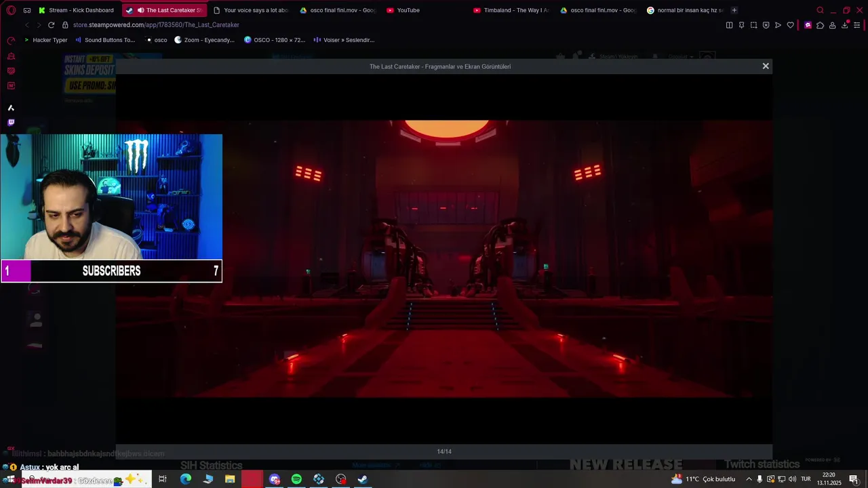The width and height of the screenshot is (868, 488).
Task: Select The Last Caretaker Steam tab
Action: (164, 10)
